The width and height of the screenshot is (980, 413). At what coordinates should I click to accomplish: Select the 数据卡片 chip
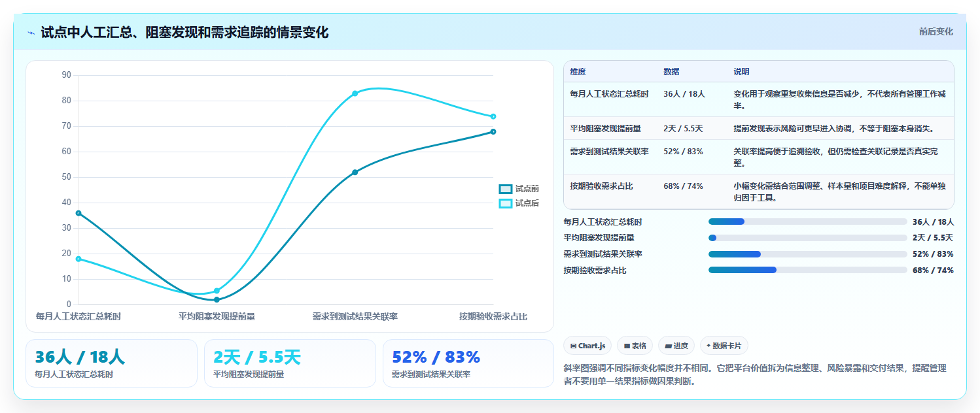[724, 345]
